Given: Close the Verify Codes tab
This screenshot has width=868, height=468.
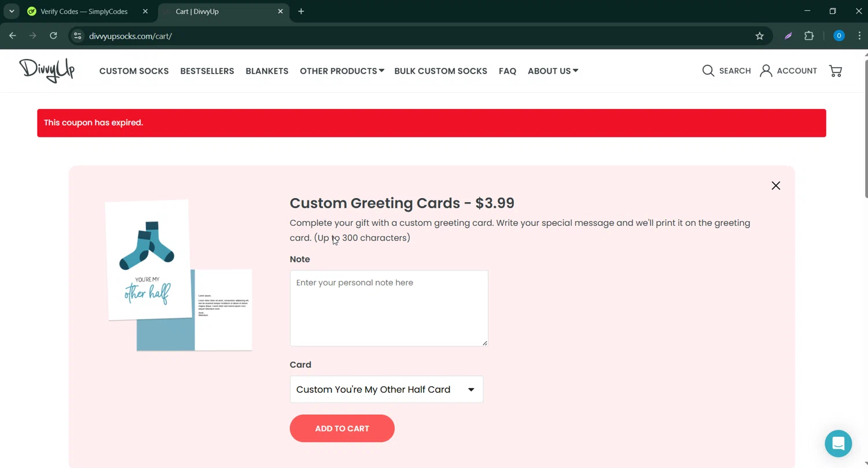Looking at the screenshot, I should (x=145, y=12).
